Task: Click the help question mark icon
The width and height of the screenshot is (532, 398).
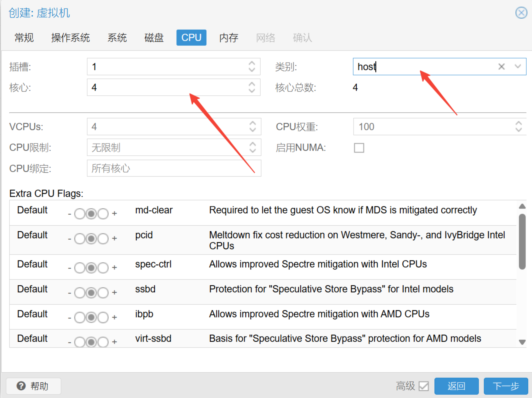Action: click(21, 386)
